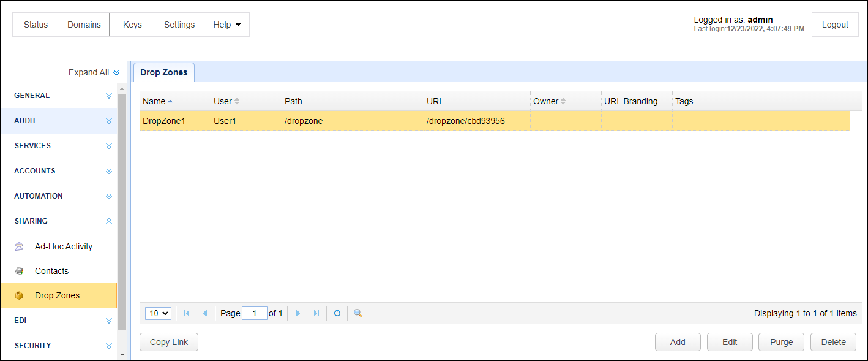The width and height of the screenshot is (868, 361).
Task: Click the next page arrow icon
Action: pyautogui.click(x=298, y=313)
